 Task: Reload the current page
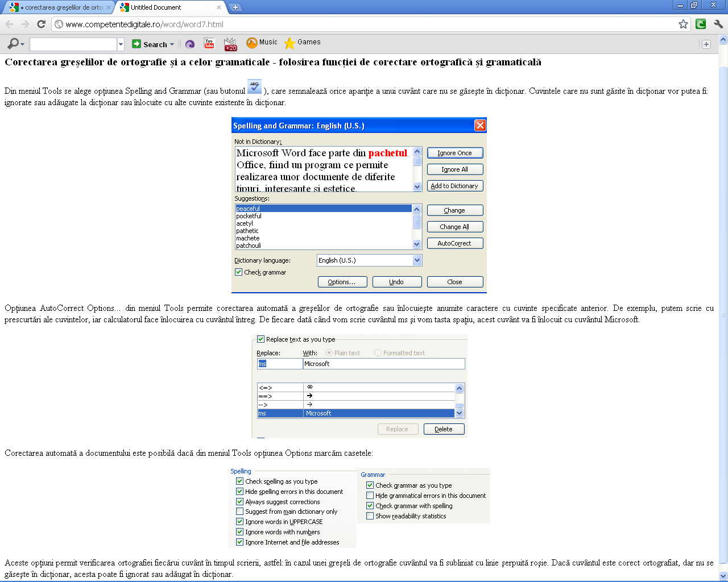pyautogui.click(x=41, y=24)
